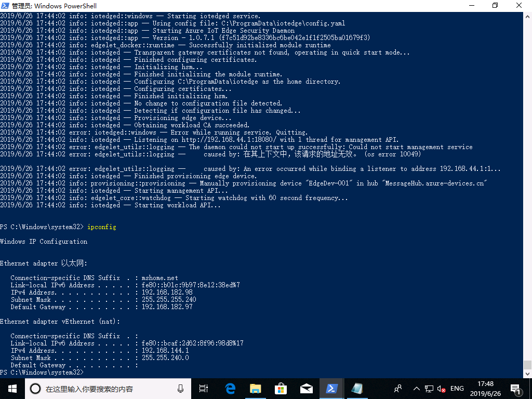Click Show Desktop at the taskbar's far right
Viewport: 532px width, 399px height.
point(530,388)
